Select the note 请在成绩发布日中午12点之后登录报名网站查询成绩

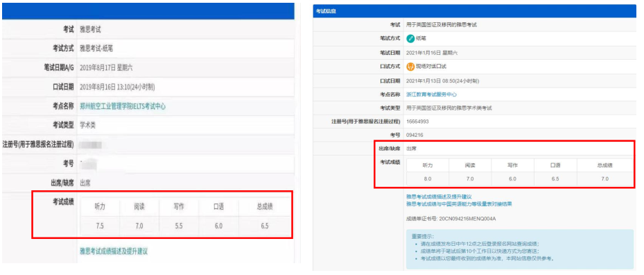tap(479, 244)
